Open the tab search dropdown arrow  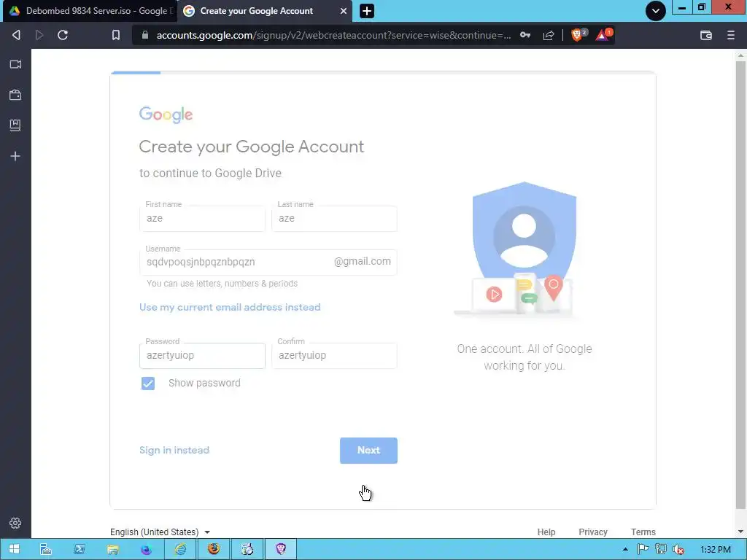coord(656,11)
